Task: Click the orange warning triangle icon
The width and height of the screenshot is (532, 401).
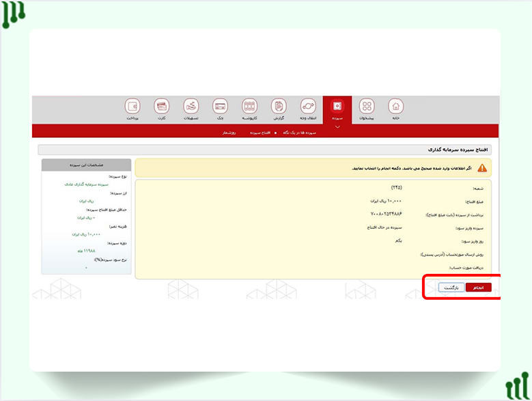Action: [482, 167]
